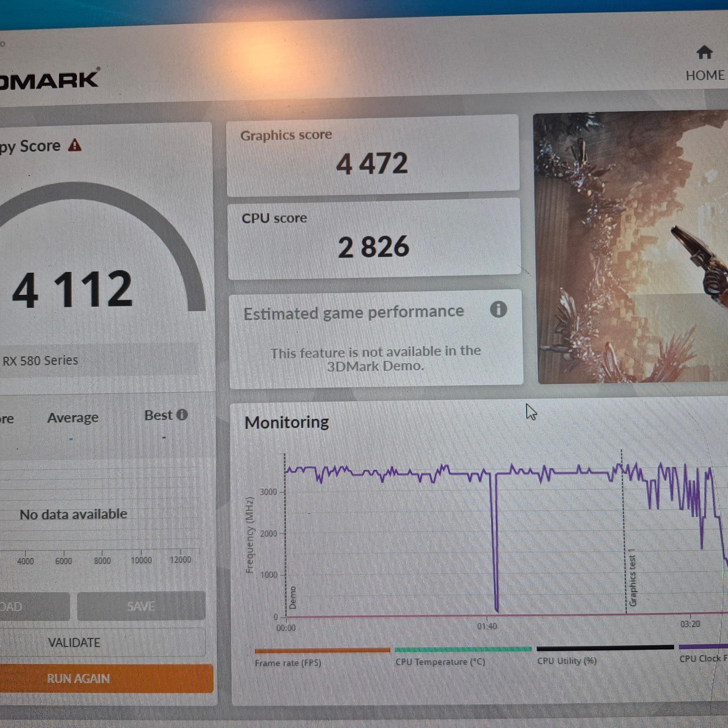This screenshot has height=728, width=728.
Task: Open the Time Spy preview image
Action: (631, 247)
